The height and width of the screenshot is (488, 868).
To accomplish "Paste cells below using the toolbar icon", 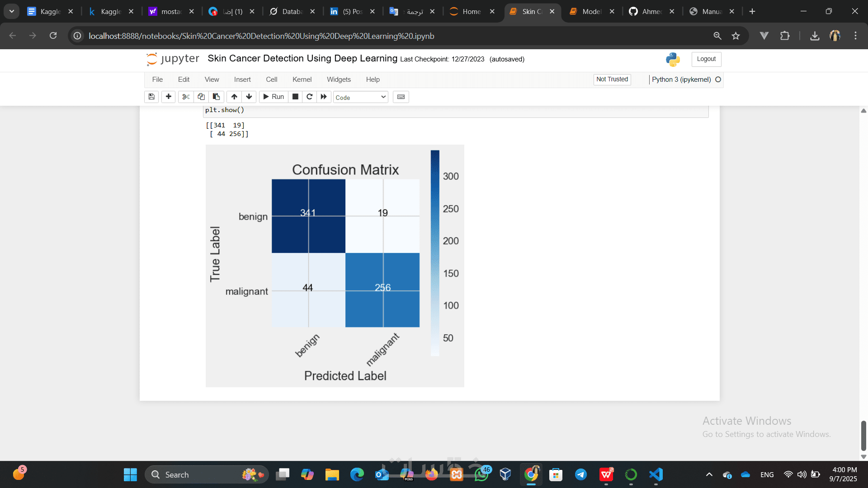I will coord(216,97).
